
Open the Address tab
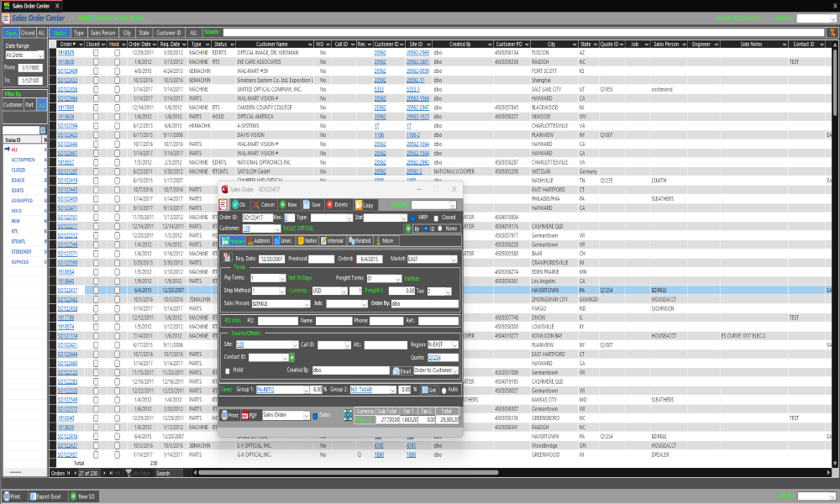click(x=258, y=241)
